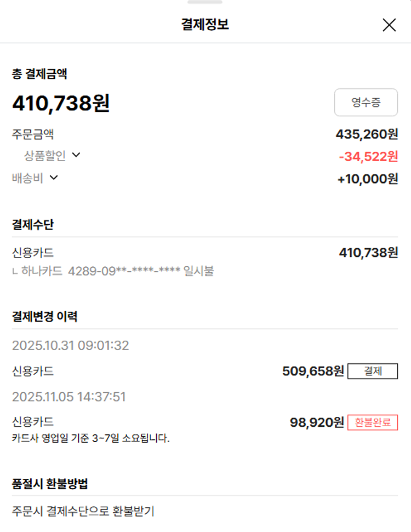Select the 하나카드 4289-09 card line
The height and width of the screenshot is (532, 411).
tap(113, 271)
